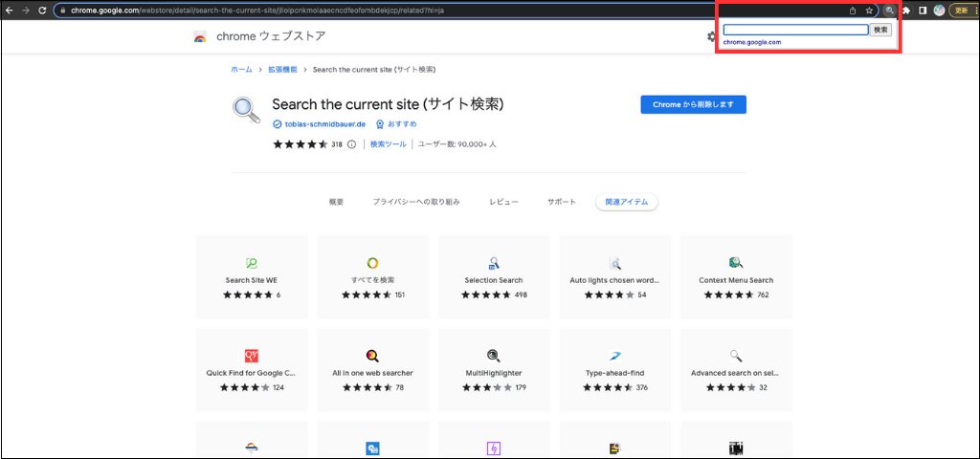This screenshot has height=459, width=980.
Task: Go to ホーム breadcrumb link
Action: pyautogui.click(x=241, y=69)
